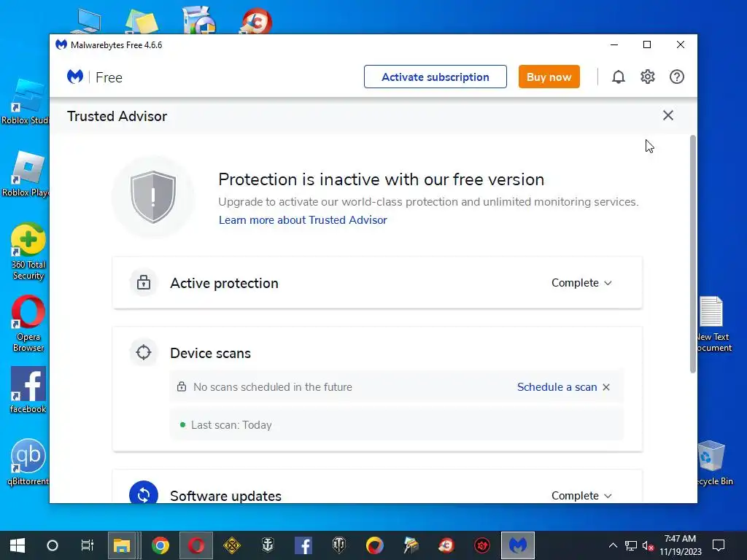Click the Protection is inactive heading

381,179
